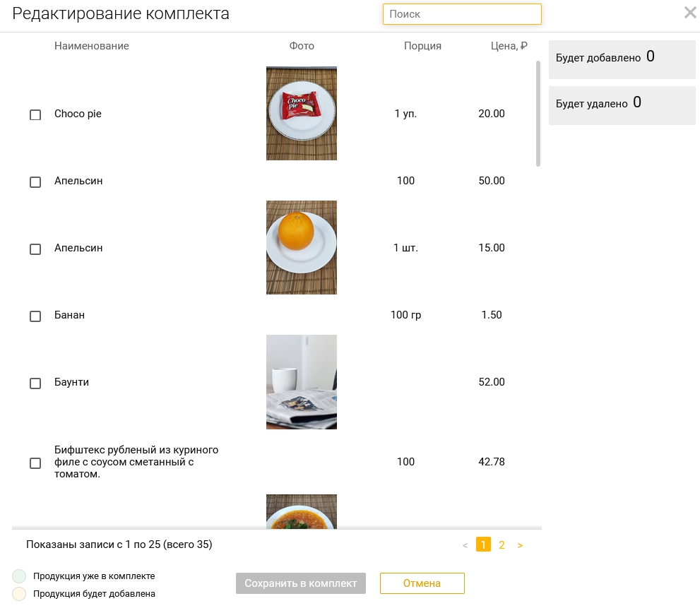This screenshot has height=613, width=700.
Task: Go to next page arrow
Action: click(x=520, y=545)
